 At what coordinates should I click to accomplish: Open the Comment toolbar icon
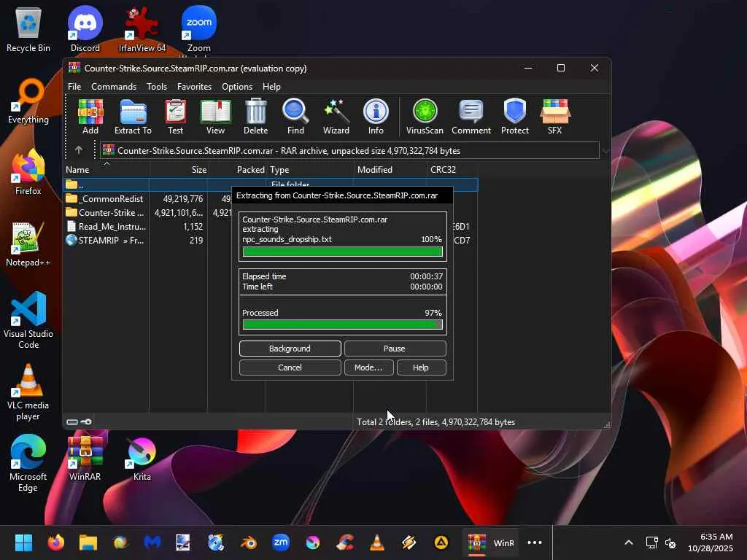[471, 117]
